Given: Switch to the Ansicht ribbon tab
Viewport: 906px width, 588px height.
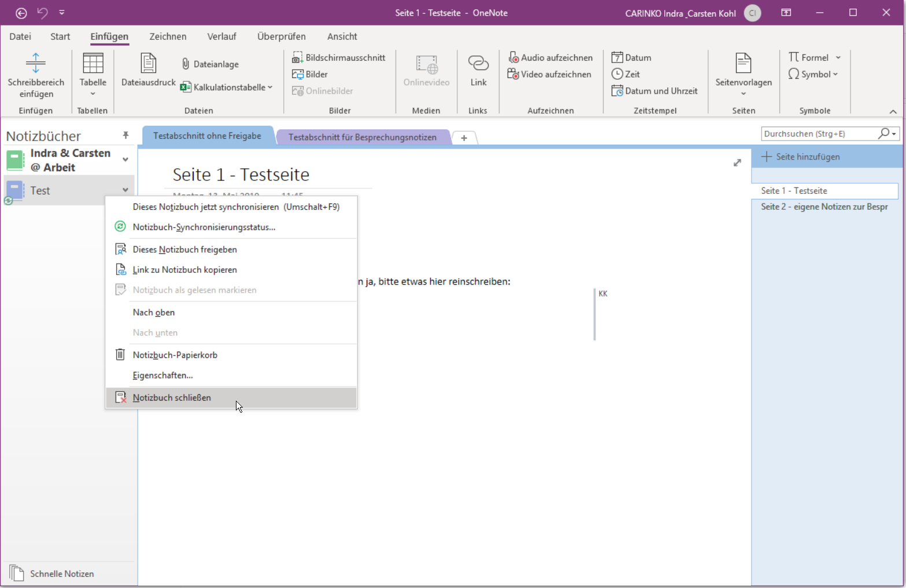Looking at the screenshot, I should point(342,36).
